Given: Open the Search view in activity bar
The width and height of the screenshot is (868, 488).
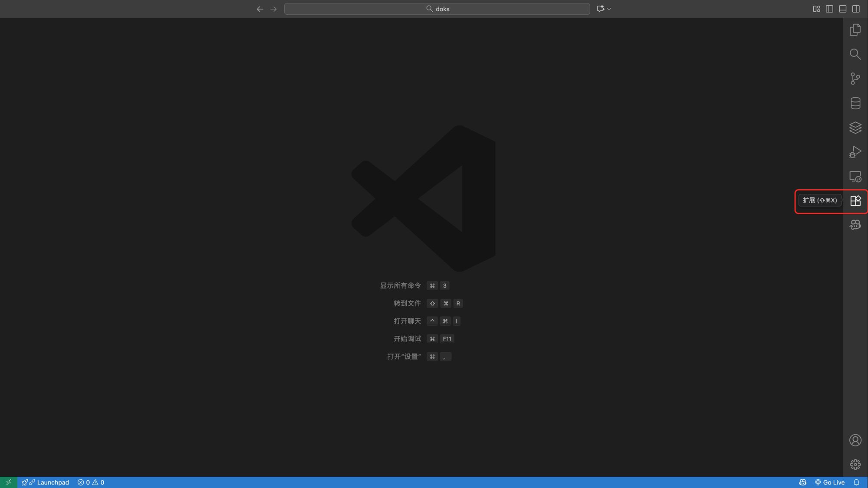Looking at the screenshot, I should [x=855, y=54].
